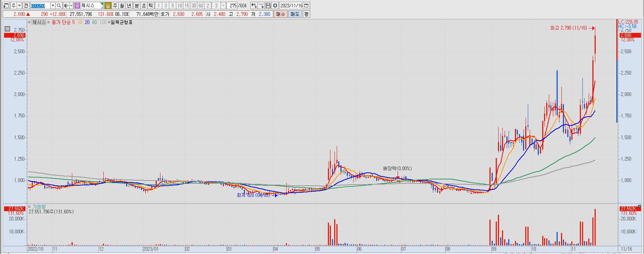Click the stock code field 033250
This screenshot has width=644, height=254.
pos(40,6)
